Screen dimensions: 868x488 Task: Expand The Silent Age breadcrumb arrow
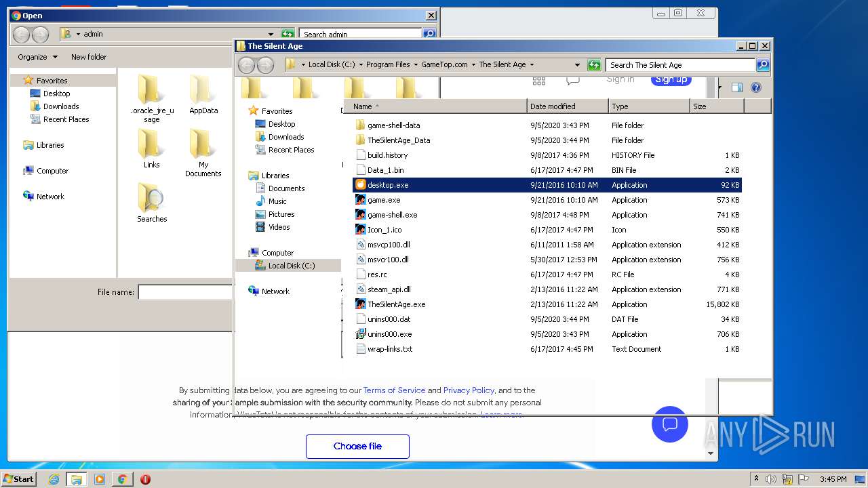(x=532, y=65)
